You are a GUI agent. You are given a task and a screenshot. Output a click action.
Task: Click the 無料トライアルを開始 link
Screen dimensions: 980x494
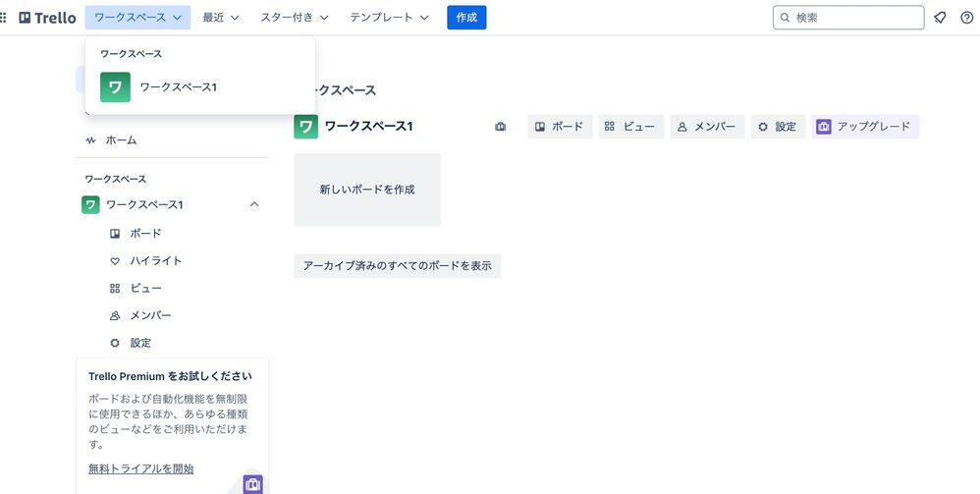pyautogui.click(x=140, y=468)
